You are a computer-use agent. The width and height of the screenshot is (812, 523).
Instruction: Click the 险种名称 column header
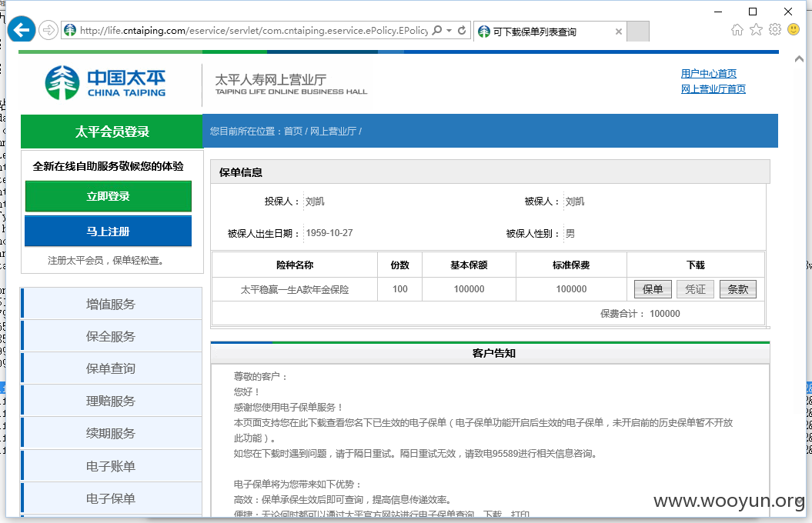pos(295,265)
